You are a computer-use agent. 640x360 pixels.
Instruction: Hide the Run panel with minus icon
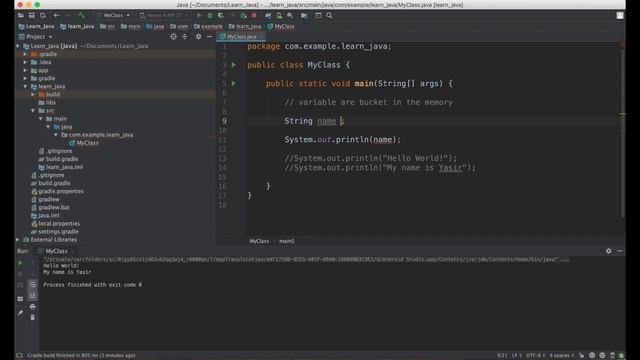coord(620,251)
